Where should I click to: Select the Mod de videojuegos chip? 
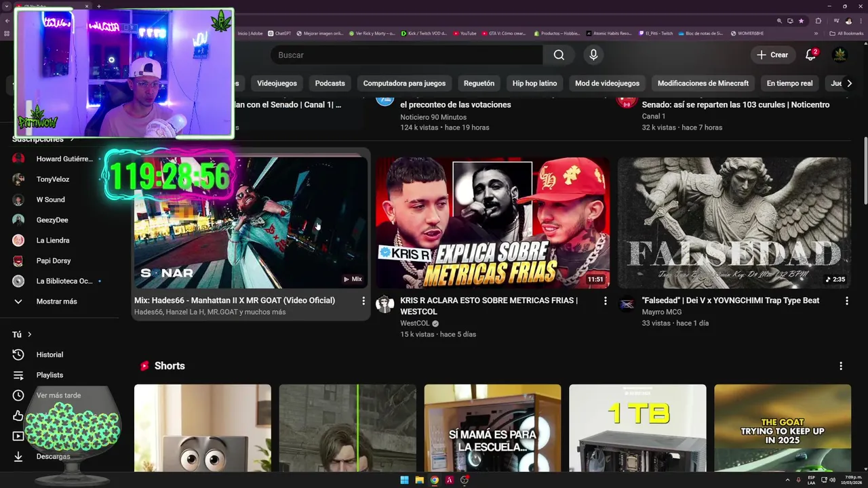607,83
